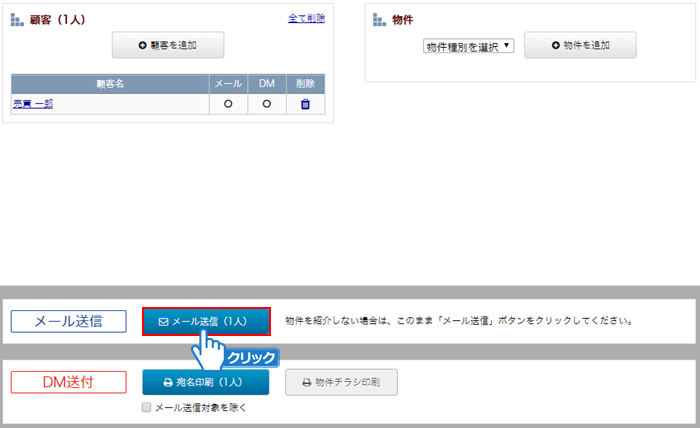
Task: Click the 削除 column header
Action: point(305,84)
